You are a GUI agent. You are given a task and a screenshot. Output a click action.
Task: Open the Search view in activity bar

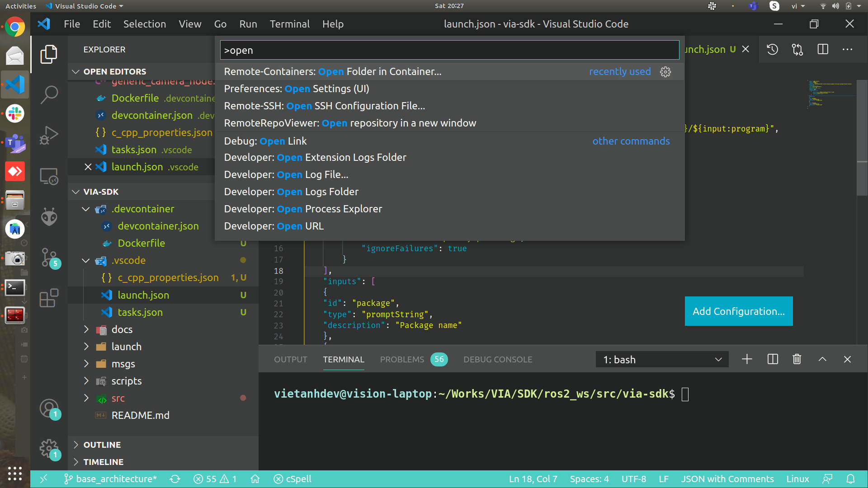pyautogui.click(x=49, y=94)
